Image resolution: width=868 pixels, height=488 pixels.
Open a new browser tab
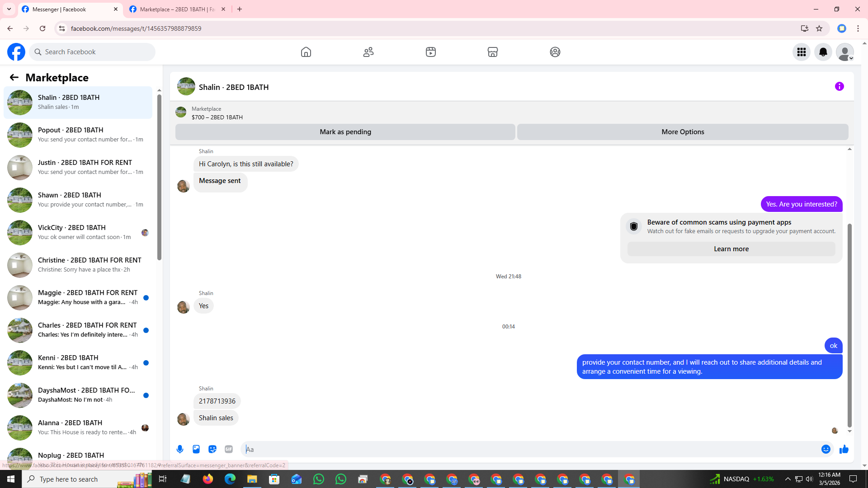pyautogui.click(x=240, y=9)
